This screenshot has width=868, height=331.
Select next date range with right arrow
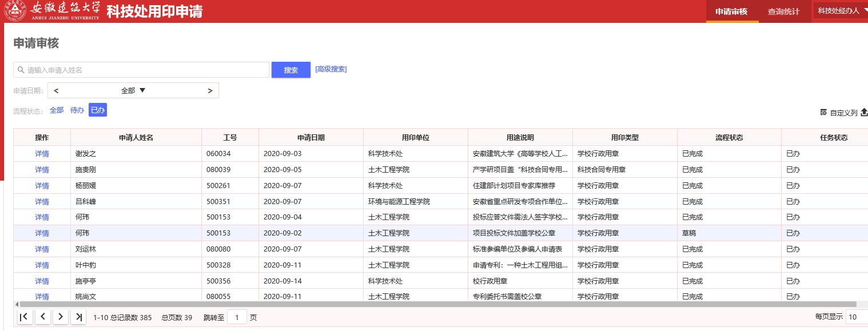210,90
